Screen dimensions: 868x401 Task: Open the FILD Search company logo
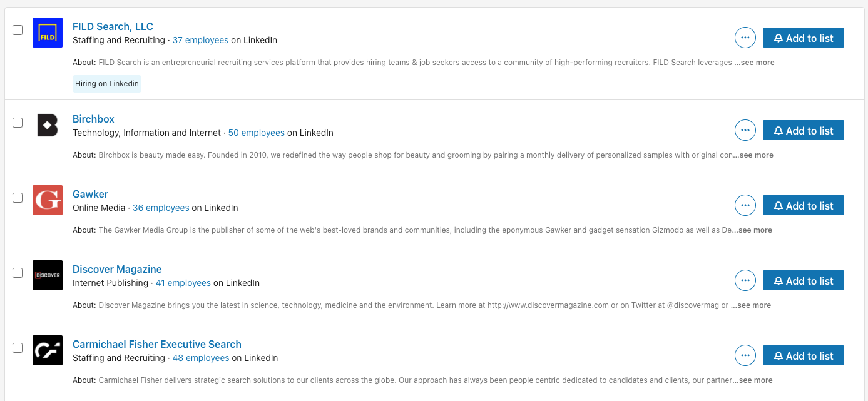(x=48, y=33)
